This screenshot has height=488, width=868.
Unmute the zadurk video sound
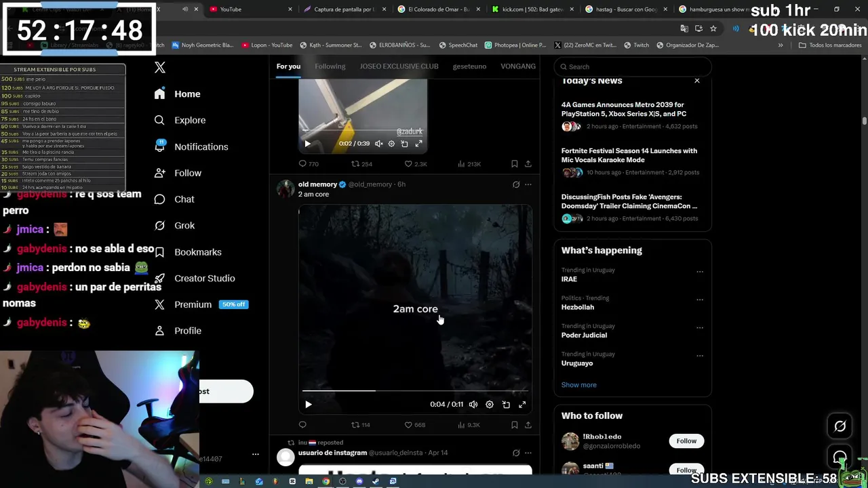(378, 144)
